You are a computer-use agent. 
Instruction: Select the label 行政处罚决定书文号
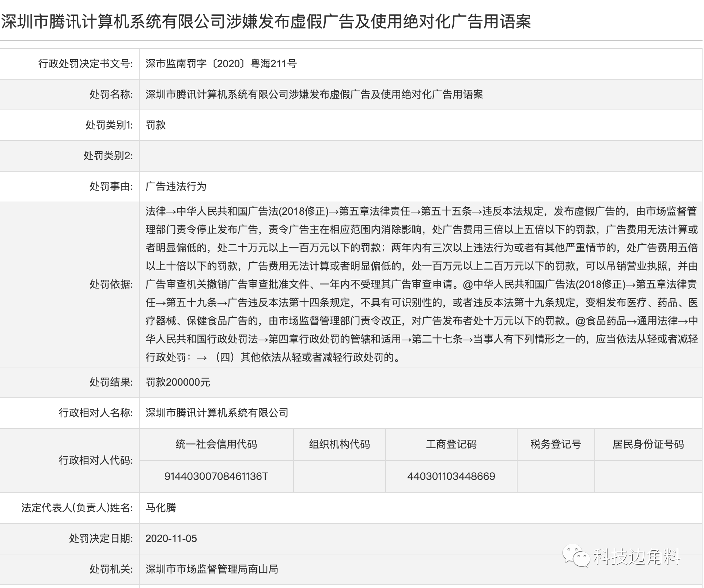tap(86, 64)
